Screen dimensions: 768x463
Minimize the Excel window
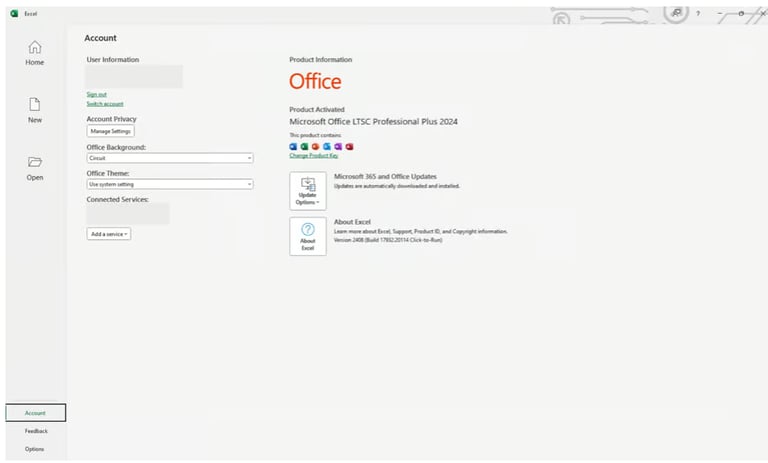click(x=720, y=13)
